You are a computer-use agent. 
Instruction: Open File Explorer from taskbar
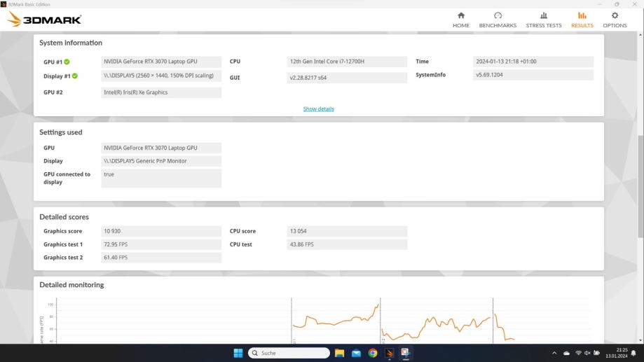point(339,353)
